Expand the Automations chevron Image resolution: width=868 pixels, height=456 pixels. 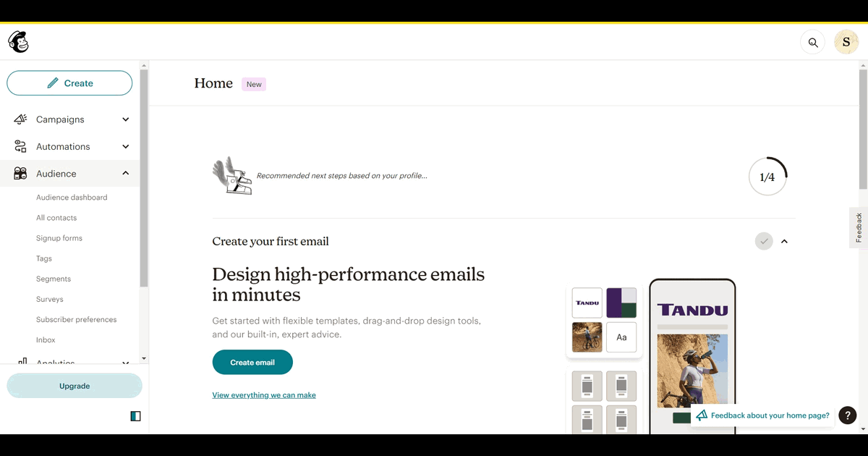[125, 146]
